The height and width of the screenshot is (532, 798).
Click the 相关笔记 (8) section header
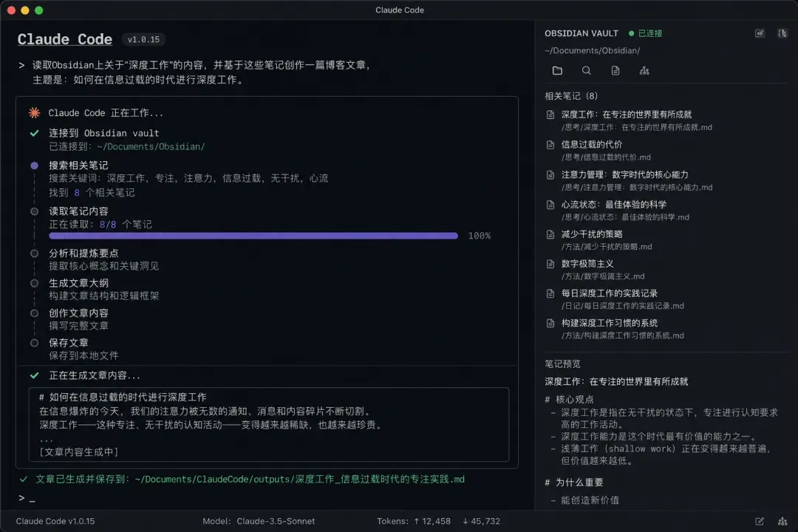pyautogui.click(x=571, y=96)
